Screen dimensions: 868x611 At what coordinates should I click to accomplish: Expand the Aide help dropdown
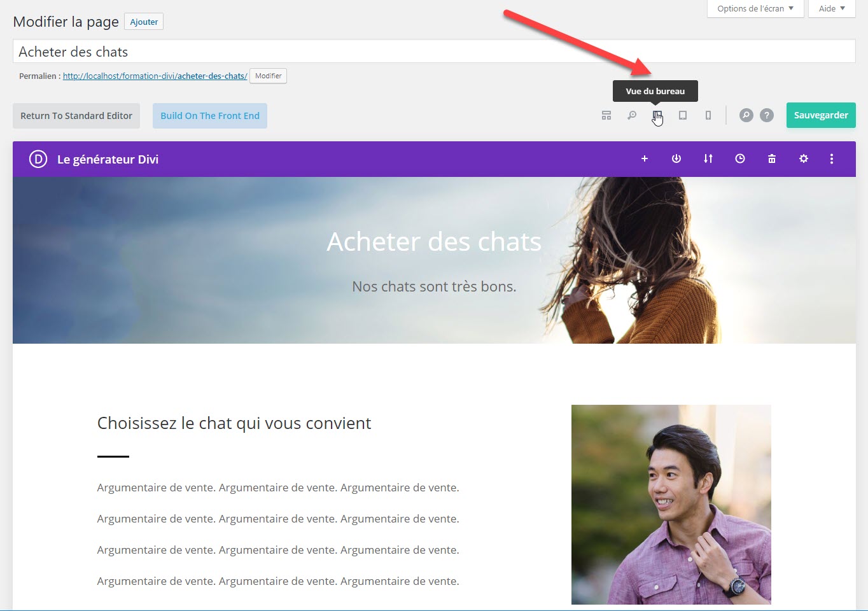tap(831, 8)
